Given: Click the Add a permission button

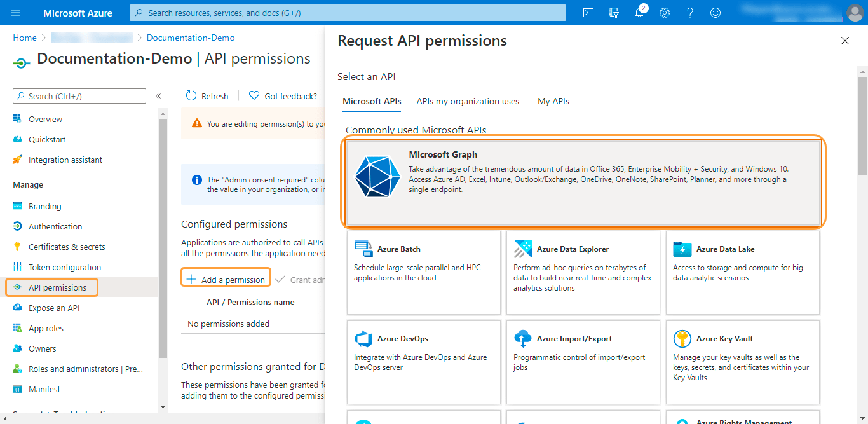Looking at the screenshot, I should (226, 280).
